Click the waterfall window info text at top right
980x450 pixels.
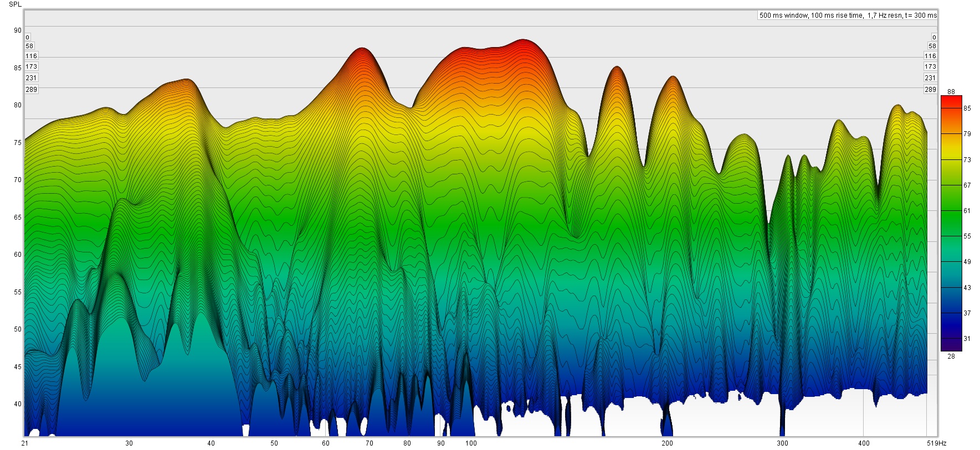click(x=848, y=15)
